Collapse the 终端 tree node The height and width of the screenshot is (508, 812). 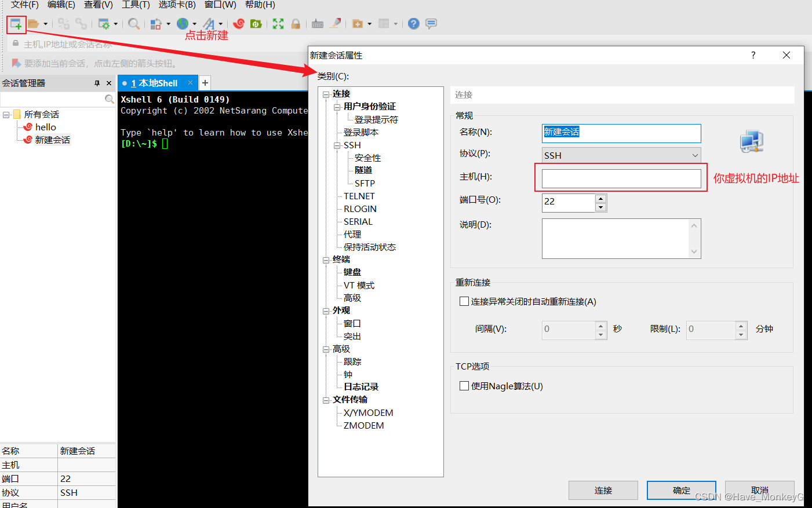(326, 260)
